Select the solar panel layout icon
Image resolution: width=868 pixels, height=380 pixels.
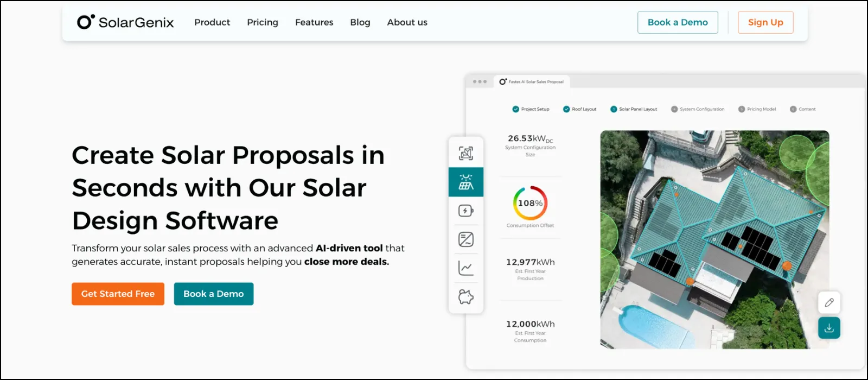466,182
